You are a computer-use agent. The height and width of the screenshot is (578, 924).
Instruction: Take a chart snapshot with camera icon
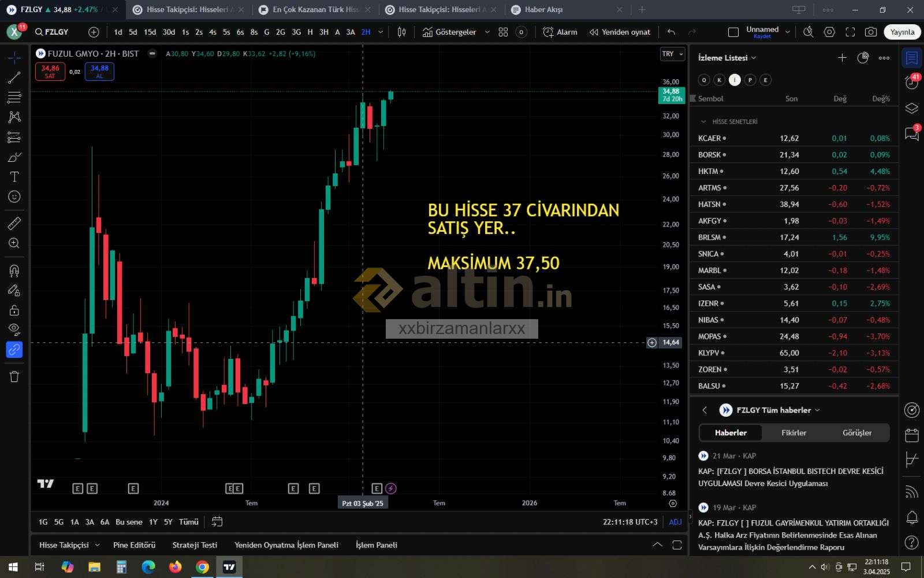pos(871,32)
